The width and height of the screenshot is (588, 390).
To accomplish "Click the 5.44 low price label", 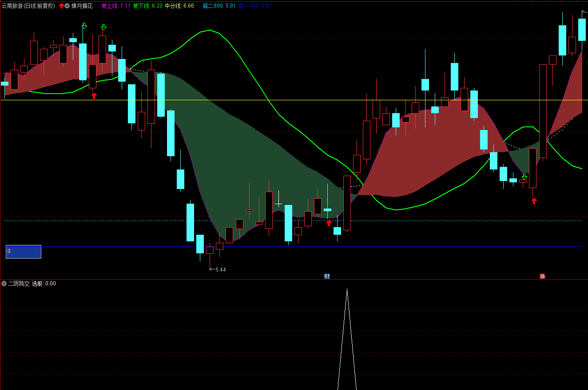I will pyautogui.click(x=220, y=269).
